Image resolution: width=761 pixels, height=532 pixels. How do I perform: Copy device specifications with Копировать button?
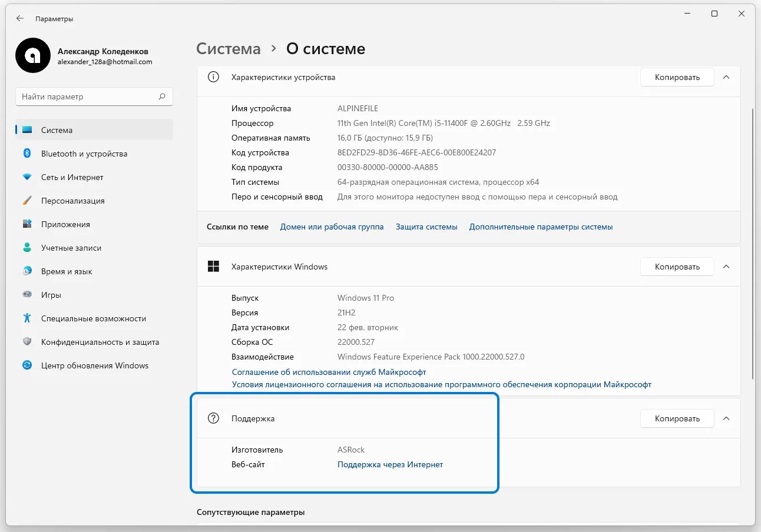point(677,77)
